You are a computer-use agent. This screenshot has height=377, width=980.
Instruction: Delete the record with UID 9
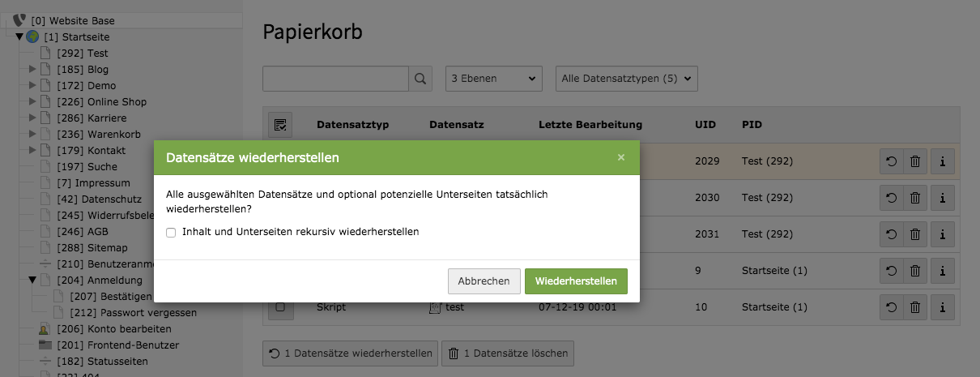point(915,271)
